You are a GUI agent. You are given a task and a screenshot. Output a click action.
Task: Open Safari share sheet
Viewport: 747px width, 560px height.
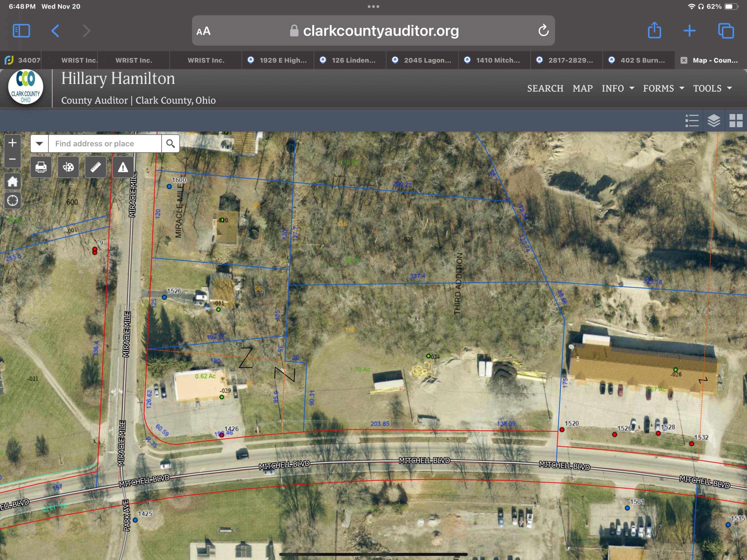[654, 30]
